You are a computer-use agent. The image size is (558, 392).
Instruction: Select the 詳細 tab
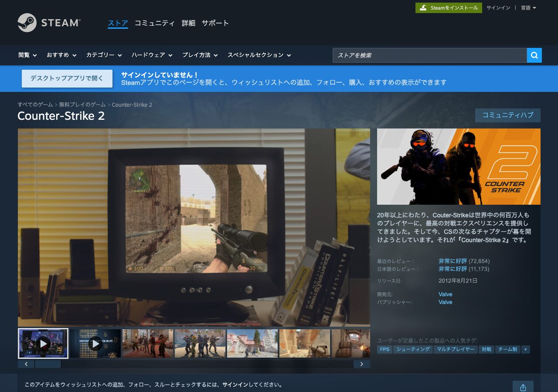click(x=188, y=23)
